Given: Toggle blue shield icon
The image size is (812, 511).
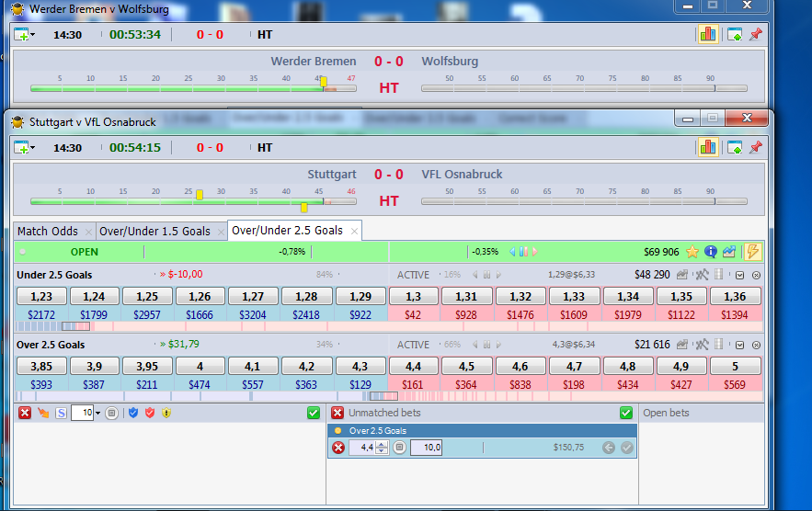Looking at the screenshot, I should click(133, 413).
